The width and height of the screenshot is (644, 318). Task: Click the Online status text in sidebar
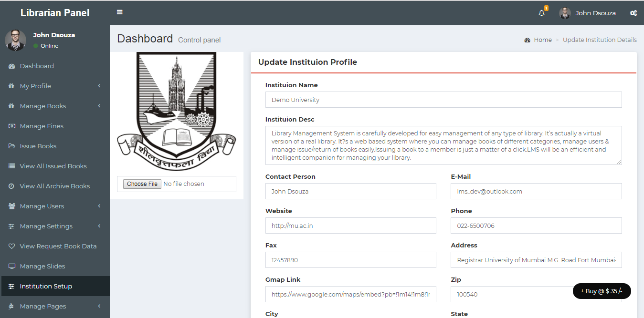[49, 46]
